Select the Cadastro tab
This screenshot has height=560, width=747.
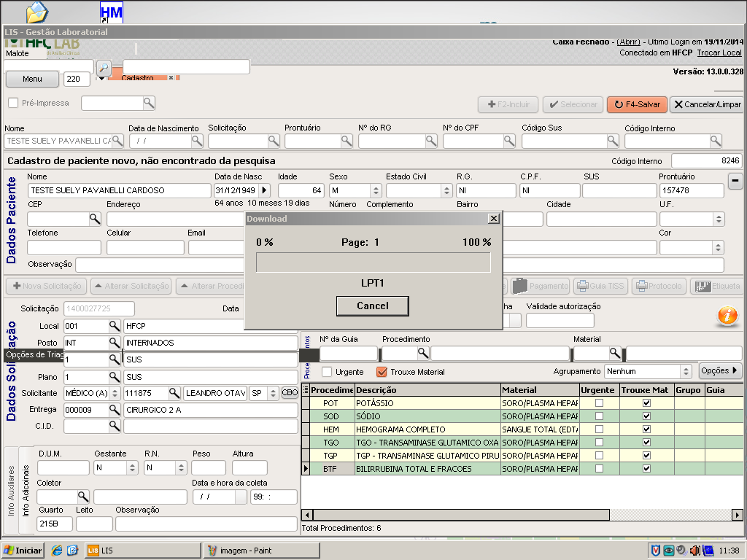(138, 77)
